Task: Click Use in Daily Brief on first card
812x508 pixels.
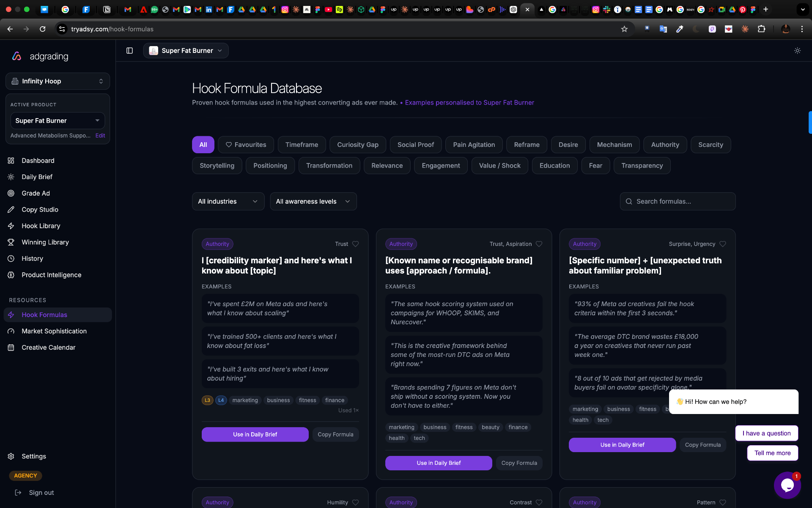Action: [255, 434]
